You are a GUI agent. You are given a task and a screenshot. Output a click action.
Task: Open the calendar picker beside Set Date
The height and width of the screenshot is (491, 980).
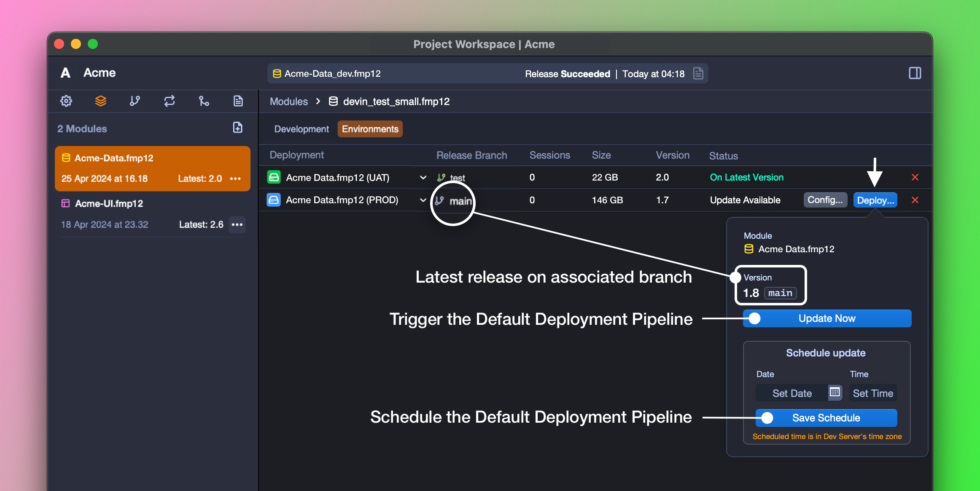(x=835, y=393)
